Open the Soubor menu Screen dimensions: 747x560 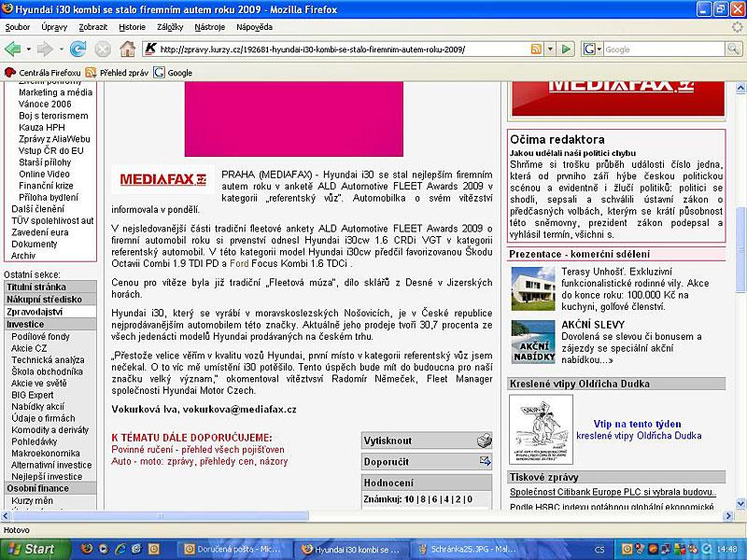tap(17, 27)
